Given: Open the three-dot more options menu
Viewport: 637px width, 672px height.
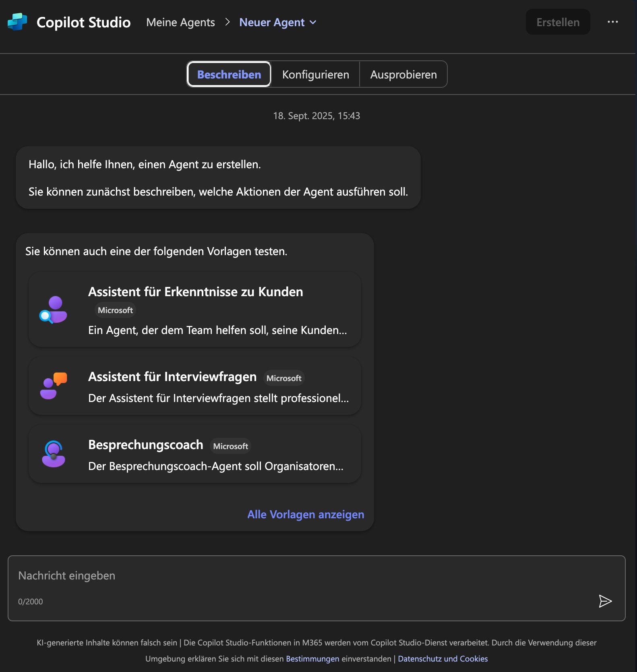Looking at the screenshot, I should pyautogui.click(x=612, y=22).
